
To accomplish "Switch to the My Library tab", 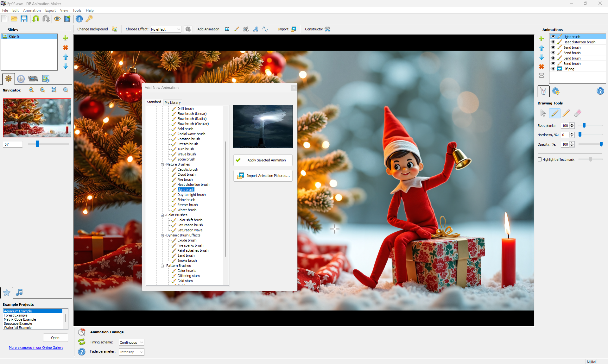I will coord(173,103).
